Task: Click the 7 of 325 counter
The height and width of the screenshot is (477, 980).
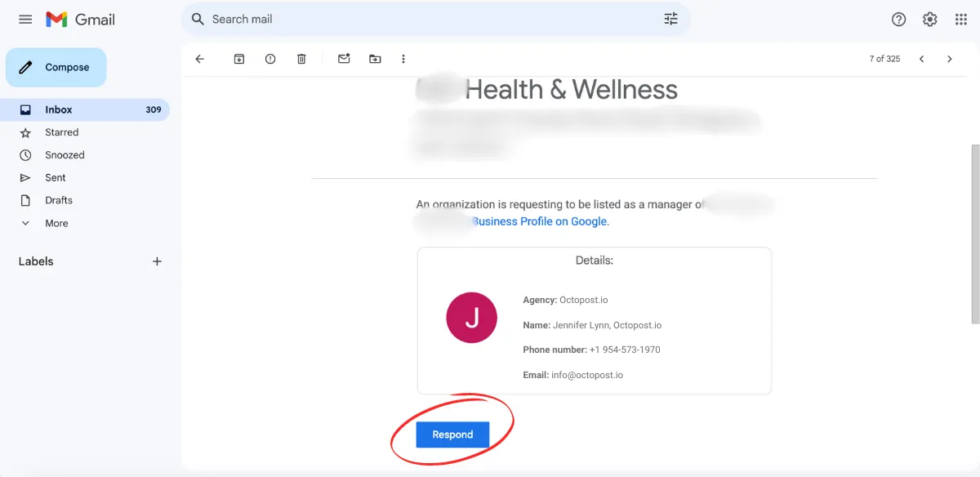Action: coord(884,59)
